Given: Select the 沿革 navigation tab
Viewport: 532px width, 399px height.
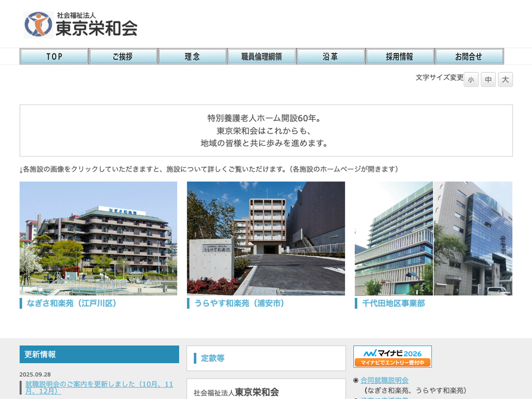Looking at the screenshot, I should 331,56.
